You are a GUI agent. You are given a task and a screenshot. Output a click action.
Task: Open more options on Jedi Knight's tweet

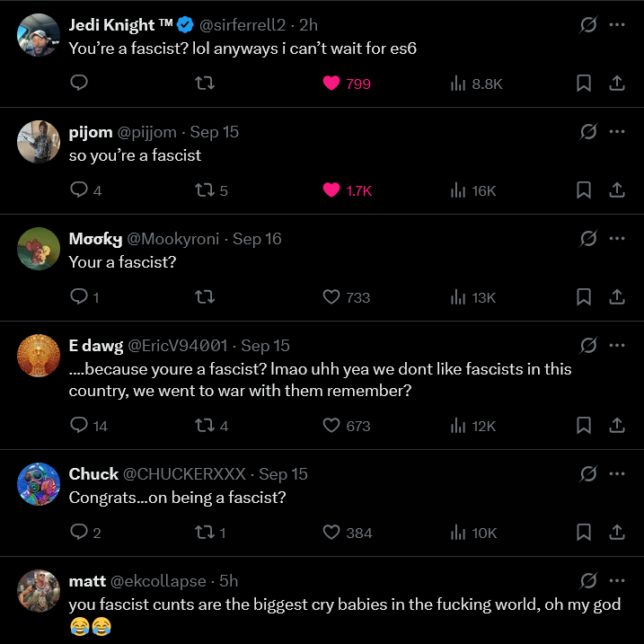tap(617, 25)
